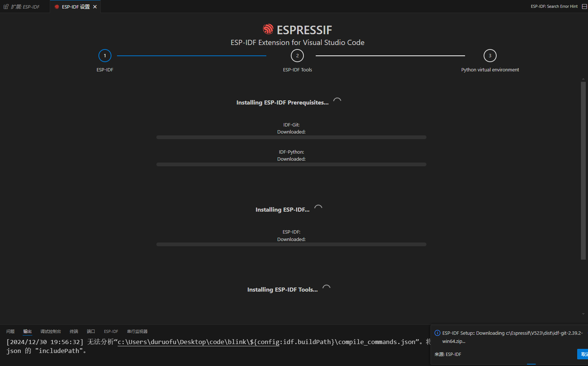The width and height of the screenshot is (588, 366).
Task: Select the ESP-IDF panel tab
Action: pyautogui.click(x=111, y=331)
